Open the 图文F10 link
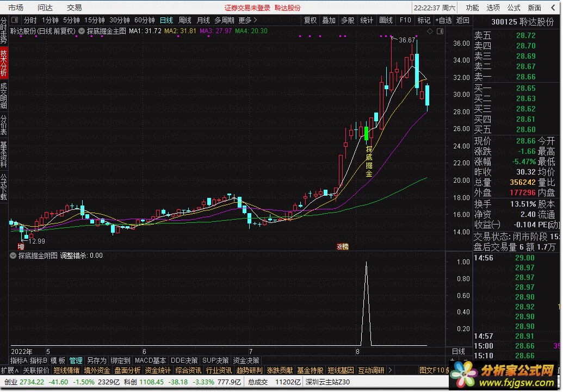The height and width of the screenshot is (392, 563). [x=431, y=370]
